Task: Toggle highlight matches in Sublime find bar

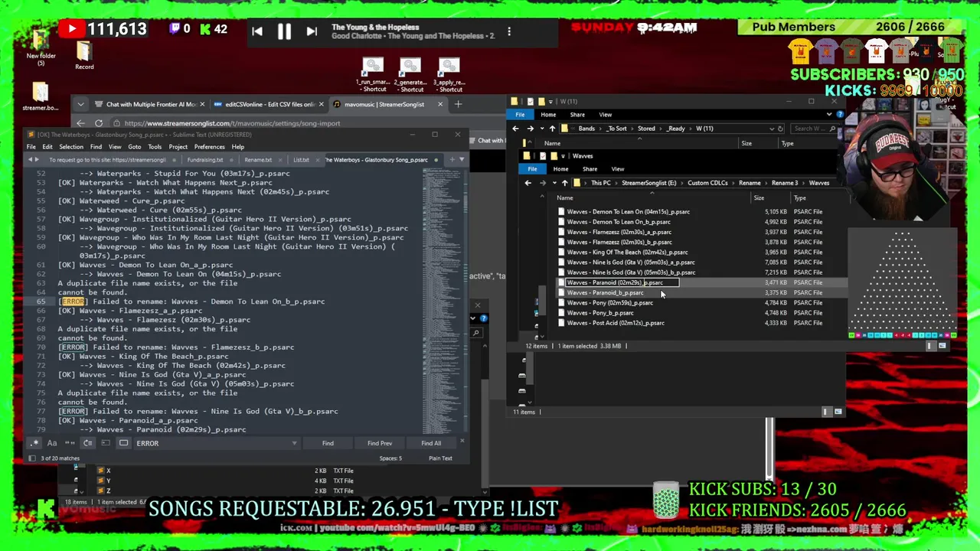Action: click(123, 443)
